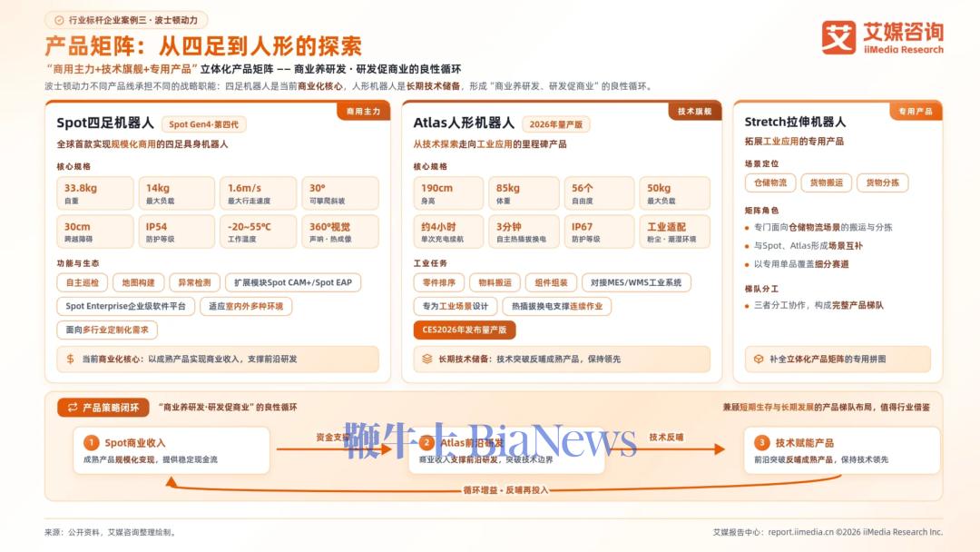This screenshot has width=980, height=552.
Task: Click the 热插拔换电支撑连续作业 tag
Action: [557, 306]
